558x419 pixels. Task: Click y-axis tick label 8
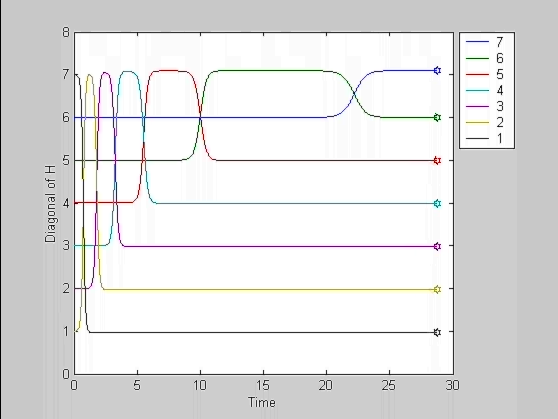click(66, 33)
